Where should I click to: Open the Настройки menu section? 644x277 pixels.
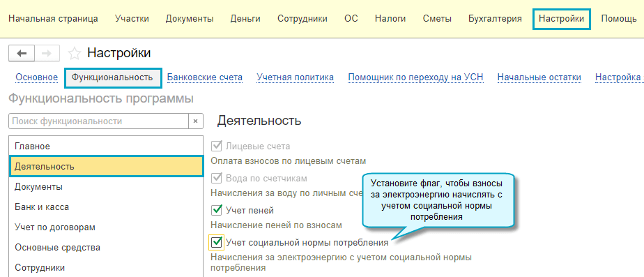(x=562, y=19)
